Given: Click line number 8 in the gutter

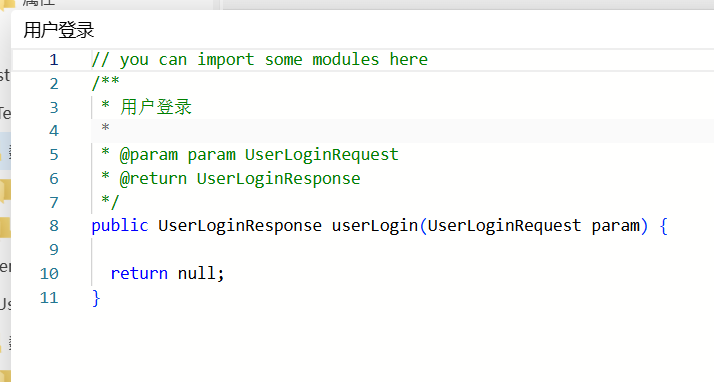Looking at the screenshot, I should (54, 226).
